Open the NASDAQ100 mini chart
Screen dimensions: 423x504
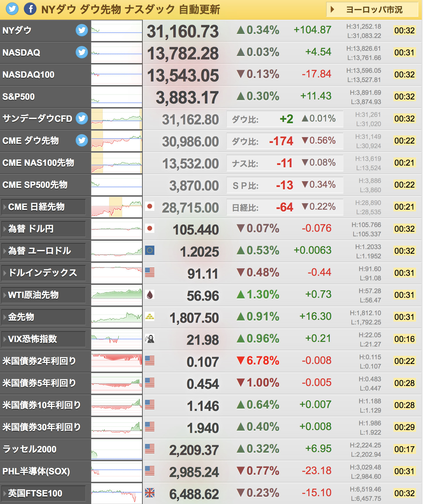click(x=117, y=75)
